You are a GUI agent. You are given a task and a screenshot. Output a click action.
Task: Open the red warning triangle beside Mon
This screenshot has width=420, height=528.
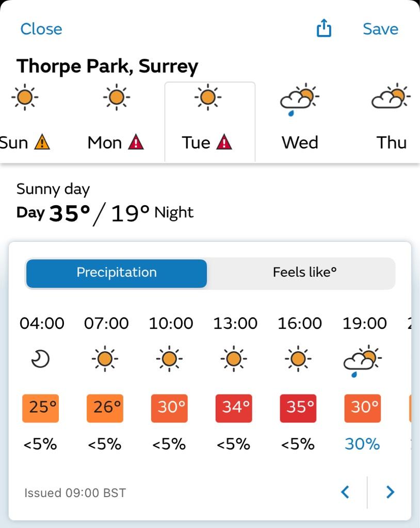click(x=136, y=142)
